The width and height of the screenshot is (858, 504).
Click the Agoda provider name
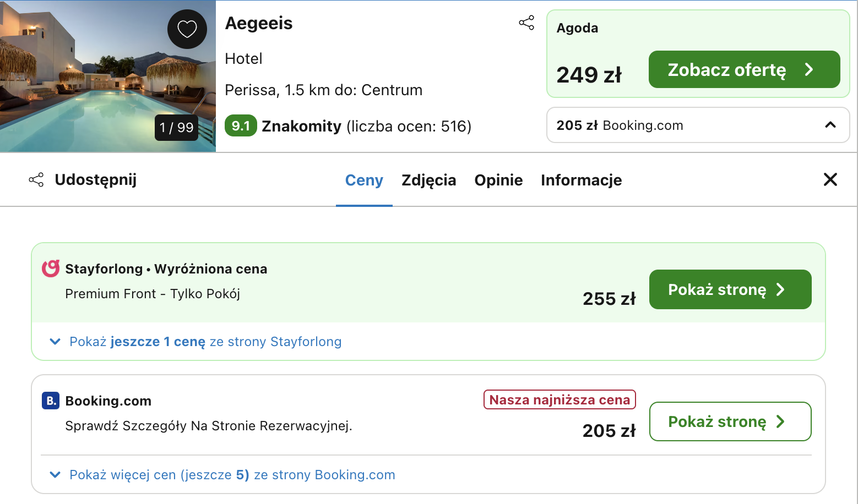click(577, 28)
